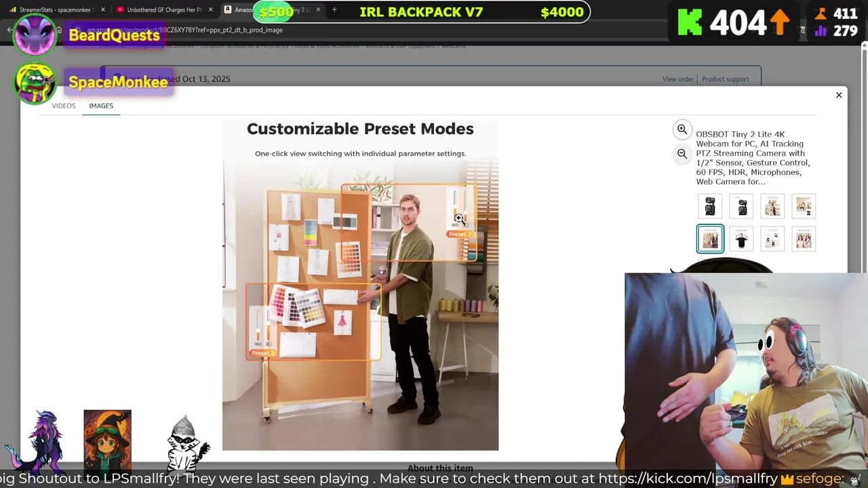The width and height of the screenshot is (868, 488).
Task: Switch to the VIDEOS tab
Action: [64, 106]
